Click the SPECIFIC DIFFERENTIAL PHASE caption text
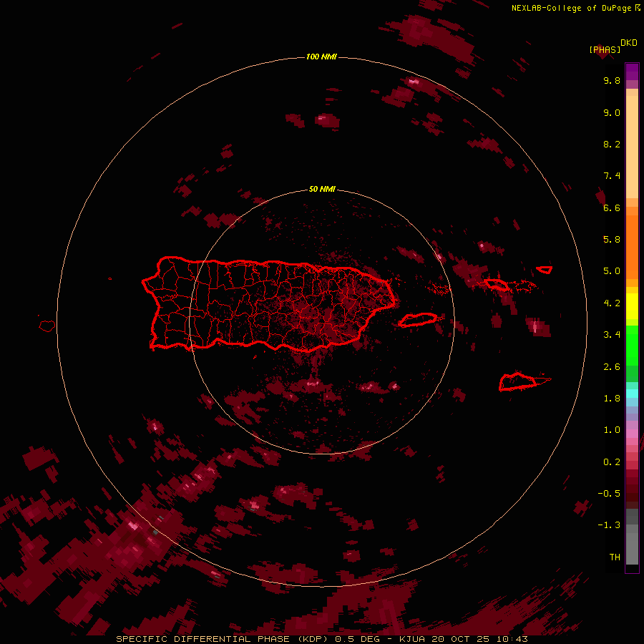 [x=204, y=639]
